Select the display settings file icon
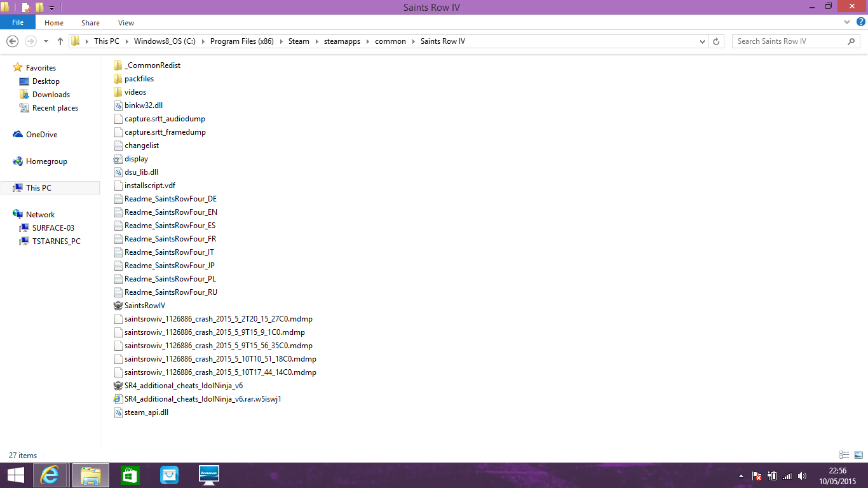This screenshot has height=488, width=868. coord(118,159)
